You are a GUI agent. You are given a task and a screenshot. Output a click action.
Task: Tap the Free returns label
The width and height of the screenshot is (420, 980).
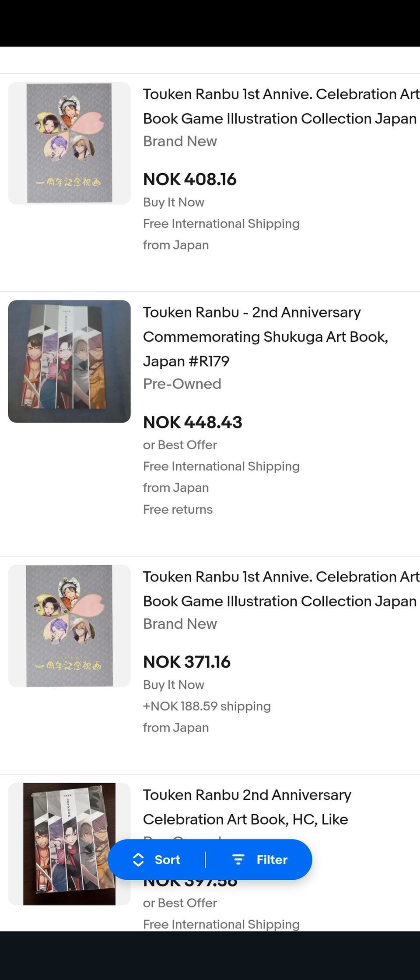pyautogui.click(x=178, y=509)
